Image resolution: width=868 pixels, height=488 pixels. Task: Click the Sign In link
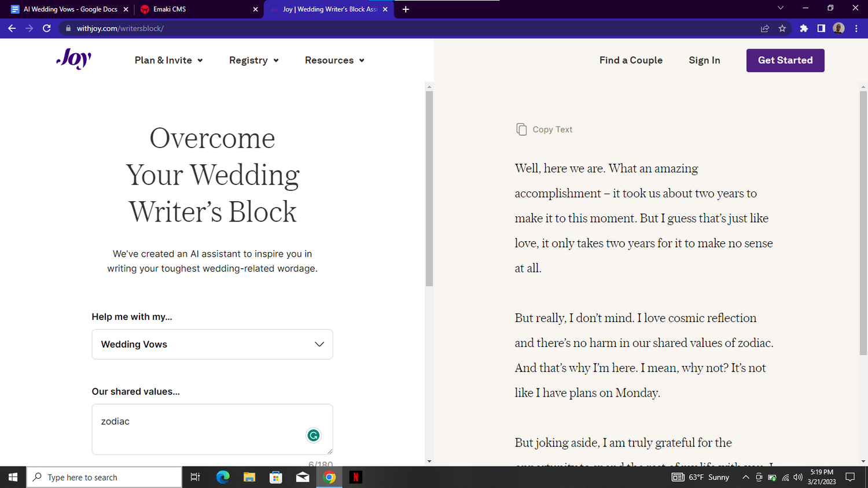[x=704, y=60]
